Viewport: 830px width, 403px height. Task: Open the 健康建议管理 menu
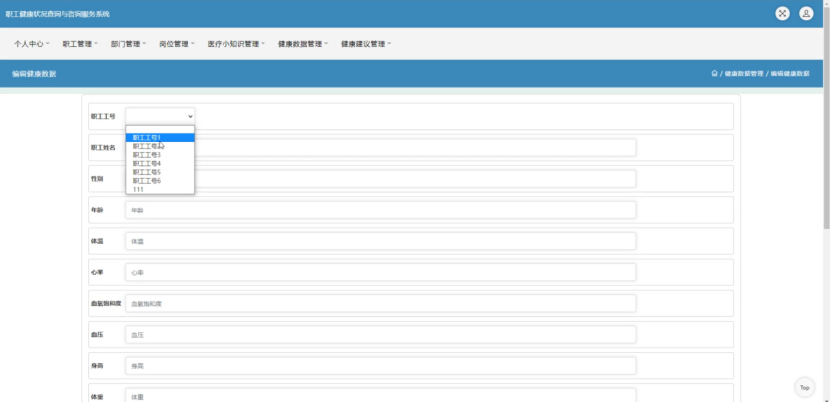pyautogui.click(x=366, y=44)
